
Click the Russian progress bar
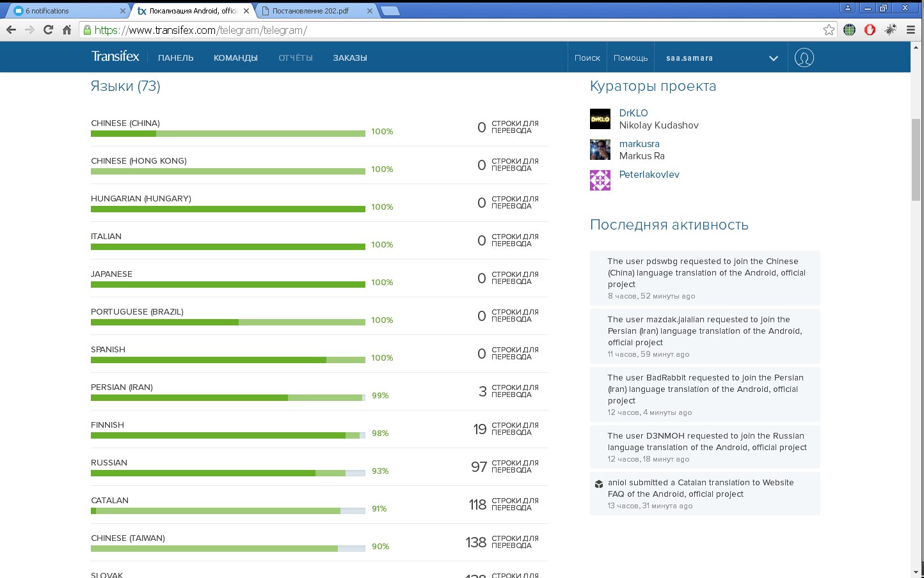point(228,473)
